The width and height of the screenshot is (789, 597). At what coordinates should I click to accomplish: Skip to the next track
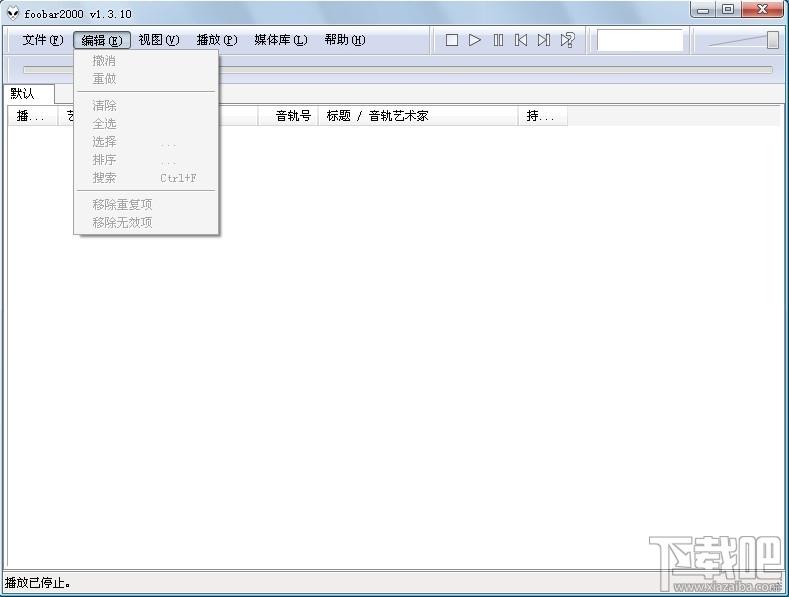(x=544, y=40)
